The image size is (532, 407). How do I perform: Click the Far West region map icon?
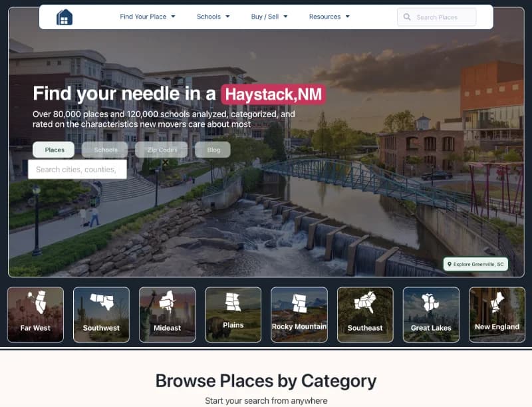37,301
